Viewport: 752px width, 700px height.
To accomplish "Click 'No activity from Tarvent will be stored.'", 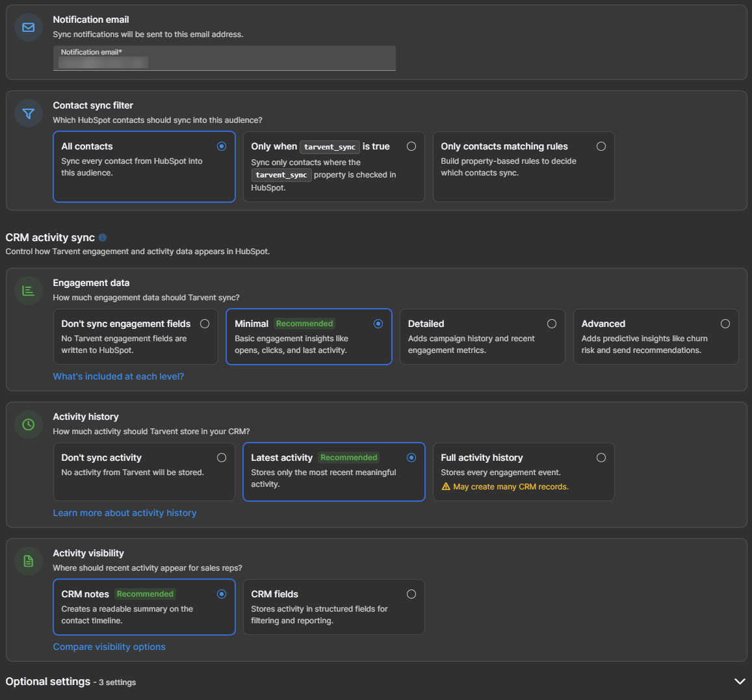I will (133, 473).
